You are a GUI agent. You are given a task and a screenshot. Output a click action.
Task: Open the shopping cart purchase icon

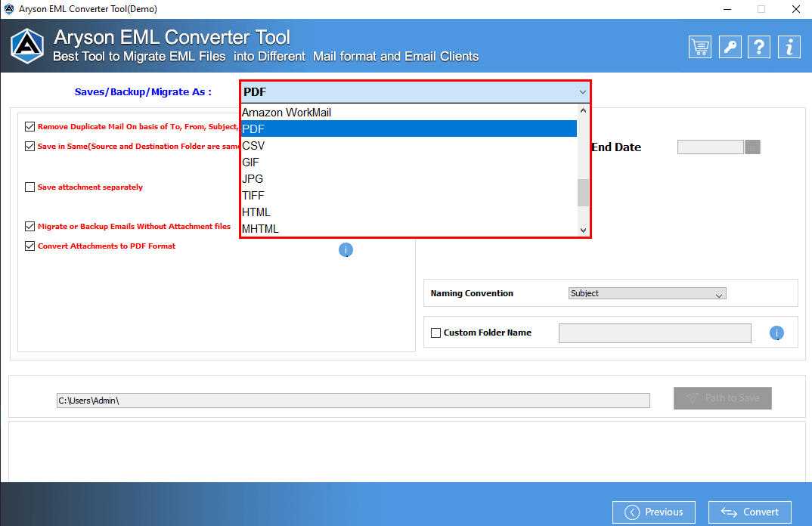[x=699, y=47]
